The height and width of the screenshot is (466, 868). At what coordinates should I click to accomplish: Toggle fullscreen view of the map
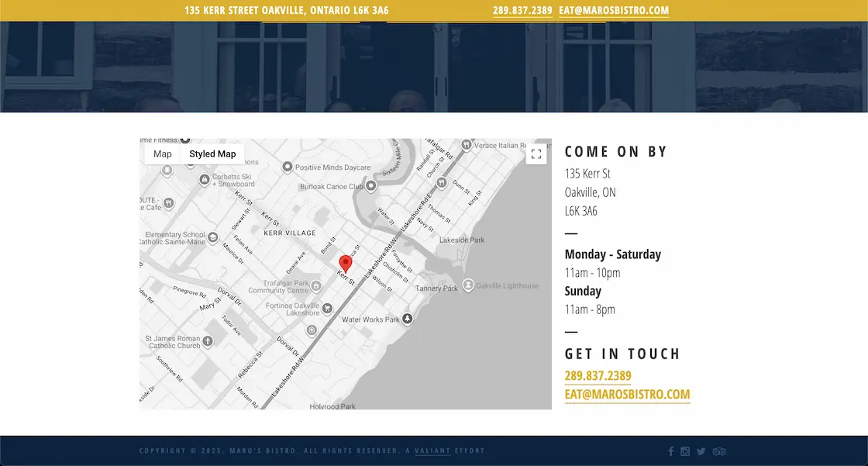click(536, 154)
